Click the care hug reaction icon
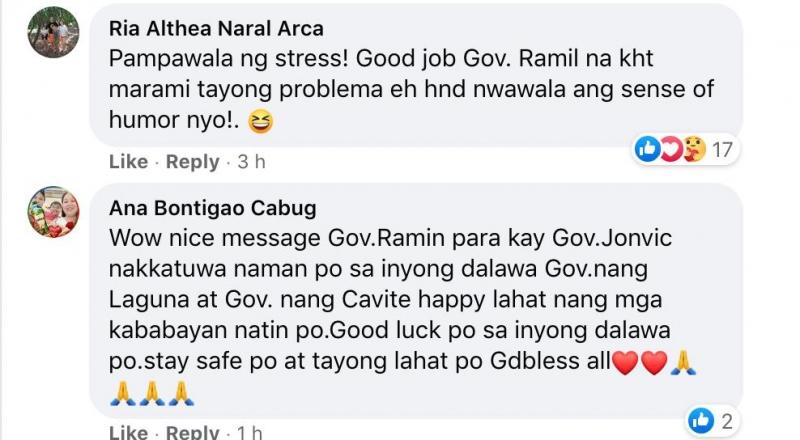This screenshot has height=440, width=800. pos(694,149)
